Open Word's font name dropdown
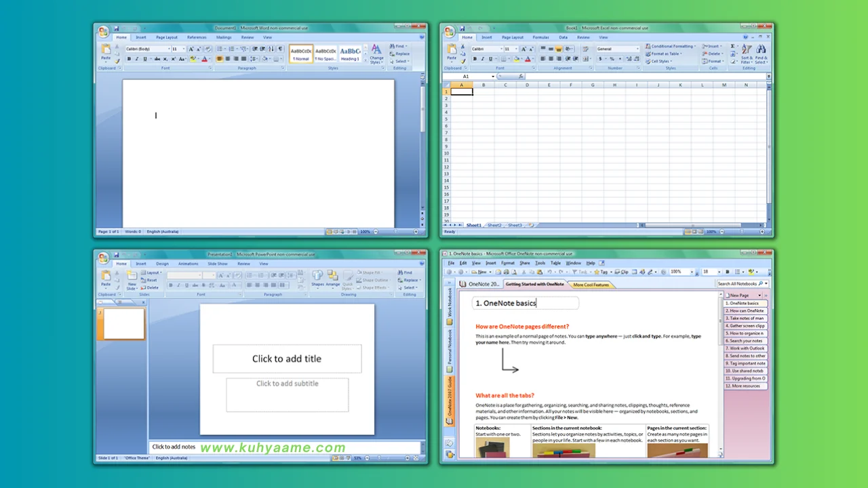 click(169, 49)
